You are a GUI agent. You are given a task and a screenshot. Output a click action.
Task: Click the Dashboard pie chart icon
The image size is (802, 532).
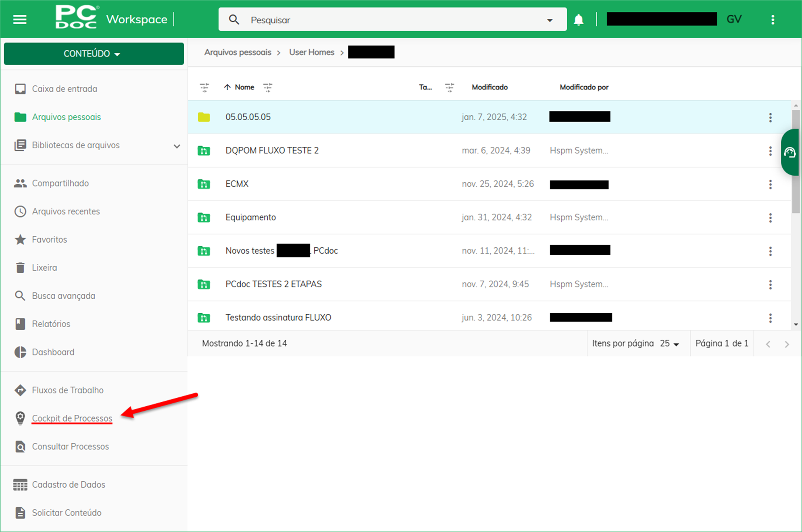tap(20, 352)
